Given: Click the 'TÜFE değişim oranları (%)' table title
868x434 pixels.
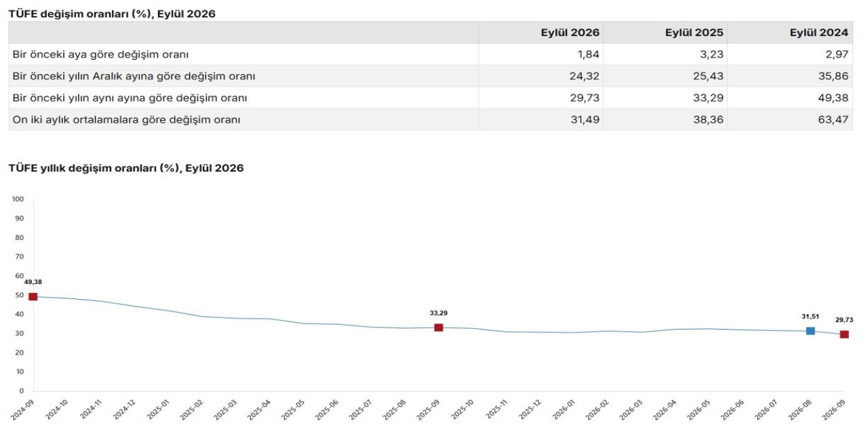Looking at the screenshot, I should pyautogui.click(x=112, y=13).
